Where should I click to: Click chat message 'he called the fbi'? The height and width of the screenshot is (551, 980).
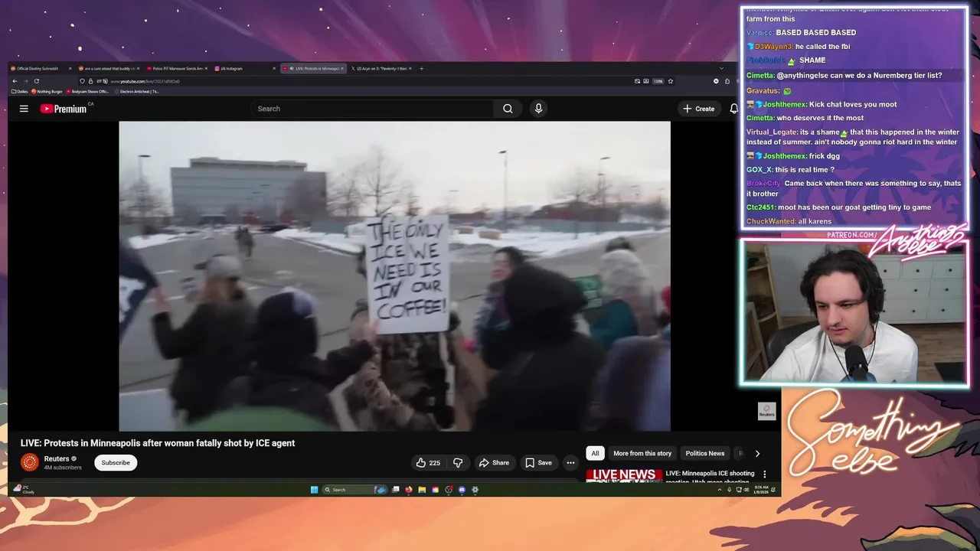(x=822, y=47)
